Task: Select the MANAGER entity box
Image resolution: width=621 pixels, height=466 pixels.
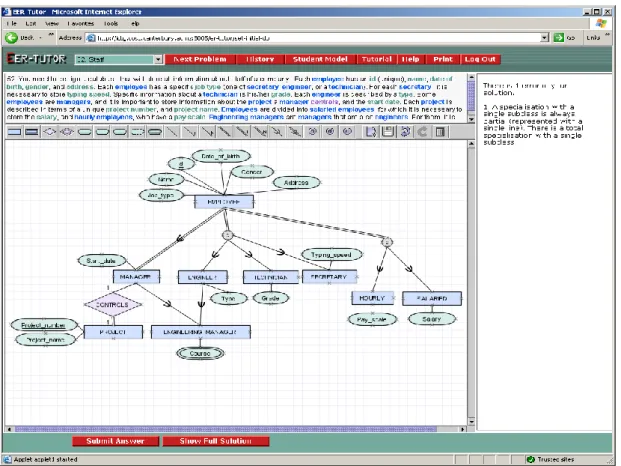Action: pyautogui.click(x=136, y=277)
